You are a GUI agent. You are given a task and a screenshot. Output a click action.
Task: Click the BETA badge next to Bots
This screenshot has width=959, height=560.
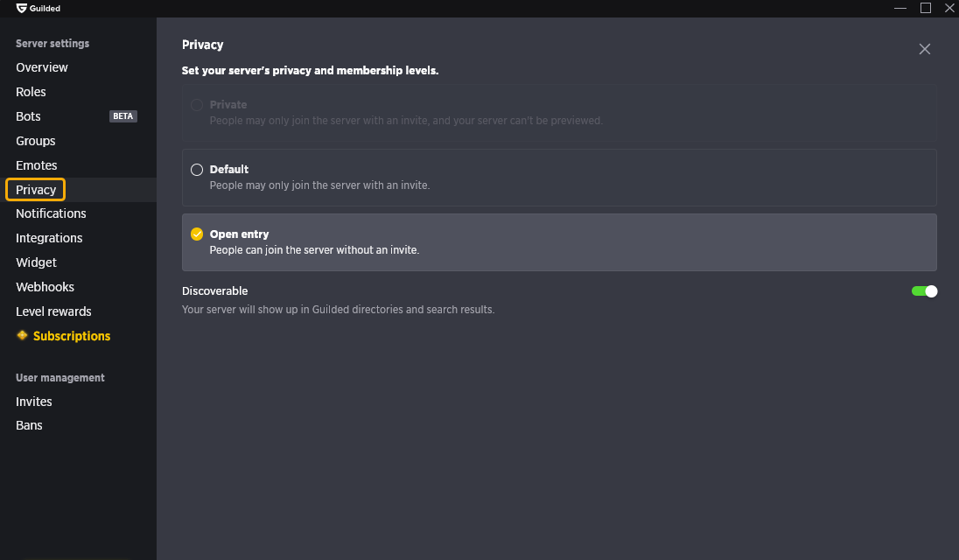tap(122, 116)
